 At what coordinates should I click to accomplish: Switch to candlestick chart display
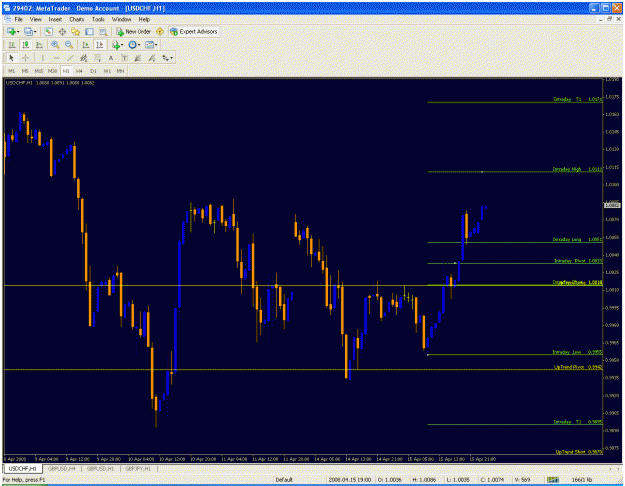point(26,45)
